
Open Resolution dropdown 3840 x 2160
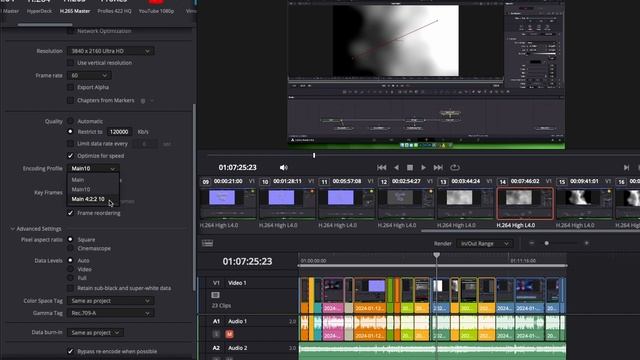click(x=110, y=51)
